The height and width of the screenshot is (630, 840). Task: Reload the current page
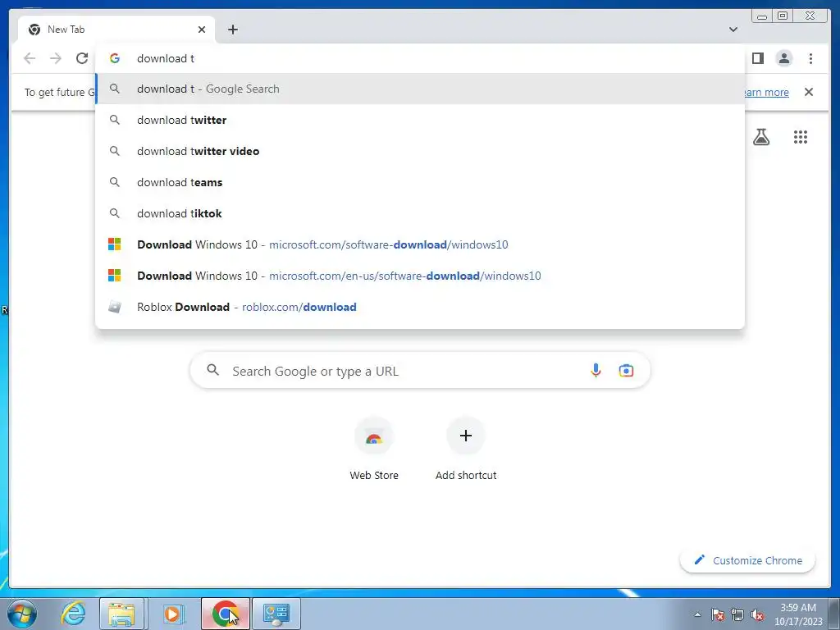pyautogui.click(x=82, y=58)
